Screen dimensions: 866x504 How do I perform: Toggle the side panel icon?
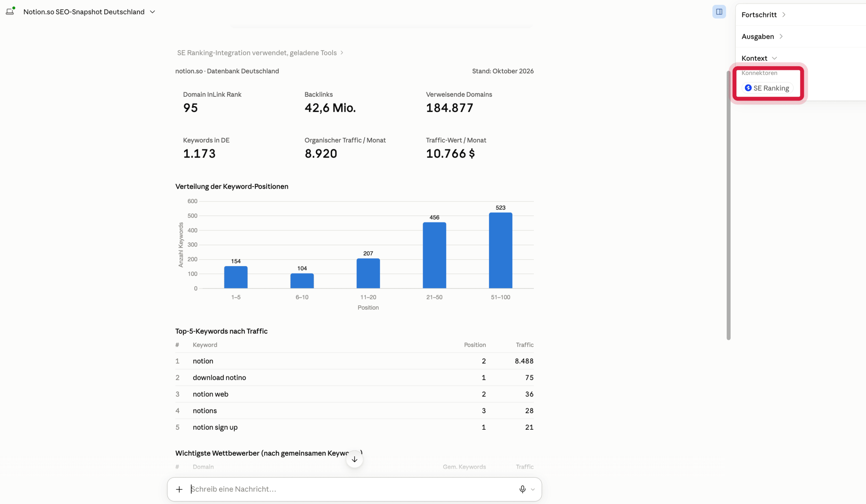719,12
